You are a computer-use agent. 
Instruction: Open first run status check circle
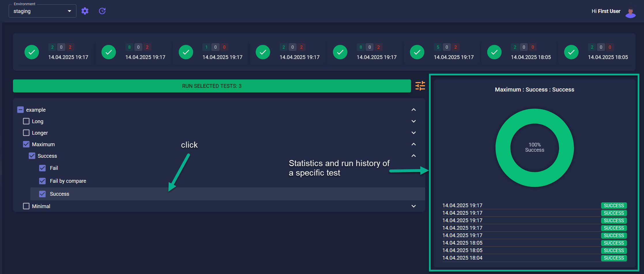tap(32, 52)
